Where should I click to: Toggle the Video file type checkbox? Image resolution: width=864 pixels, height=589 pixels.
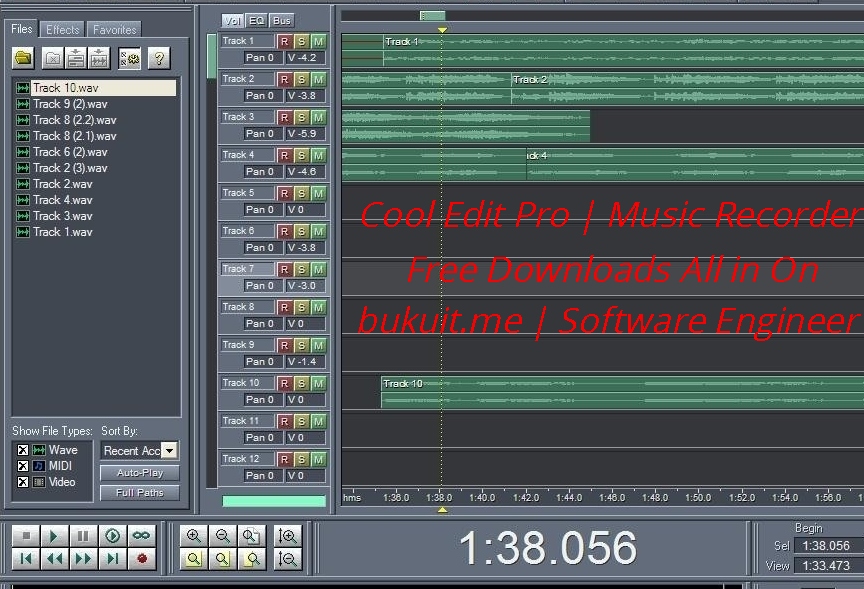23,482
